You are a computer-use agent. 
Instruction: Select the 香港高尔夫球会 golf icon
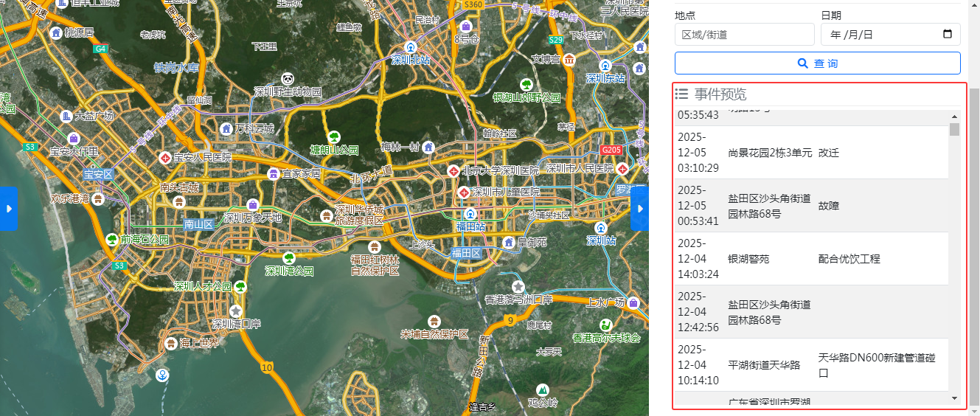click(606, 325)
